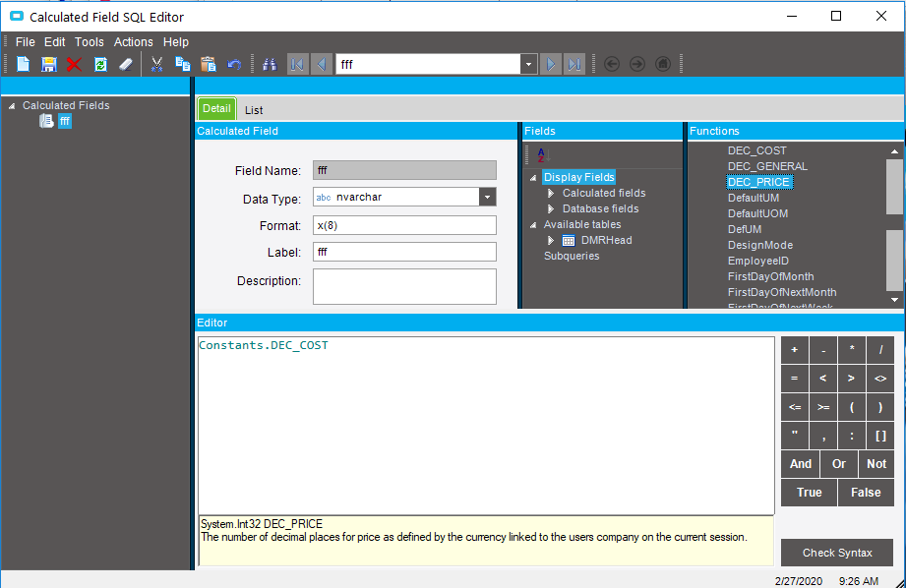Viewport: 906px width, 588px height.
Task: Select EmployeeID in the Functions list
Action: pos(758,262)
